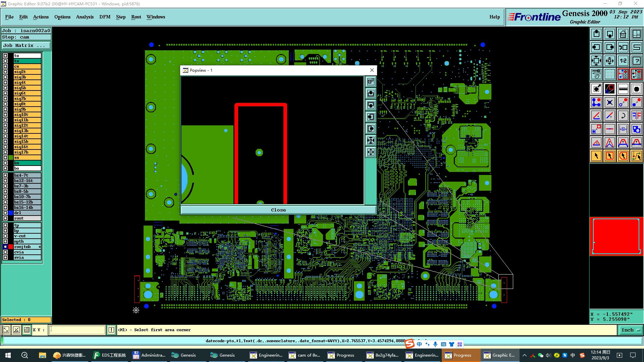Click the Help button

[x=494, y=17]
